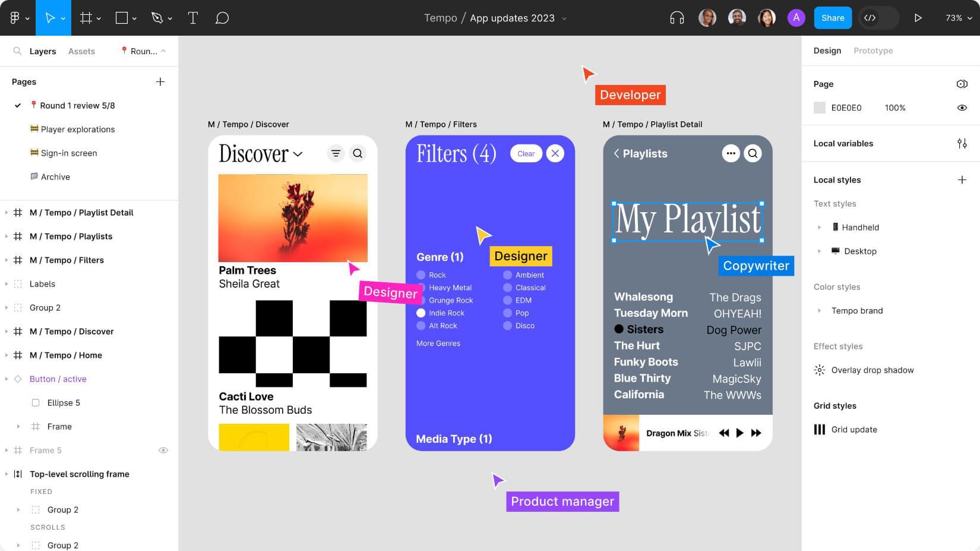Click the purple 'A' user avatar
Screen dimensions: 980x551
tap(796, 18)
